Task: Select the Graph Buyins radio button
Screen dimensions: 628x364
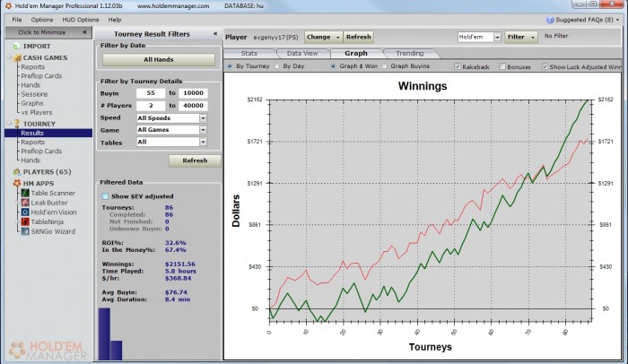Action: click(385, 66)
